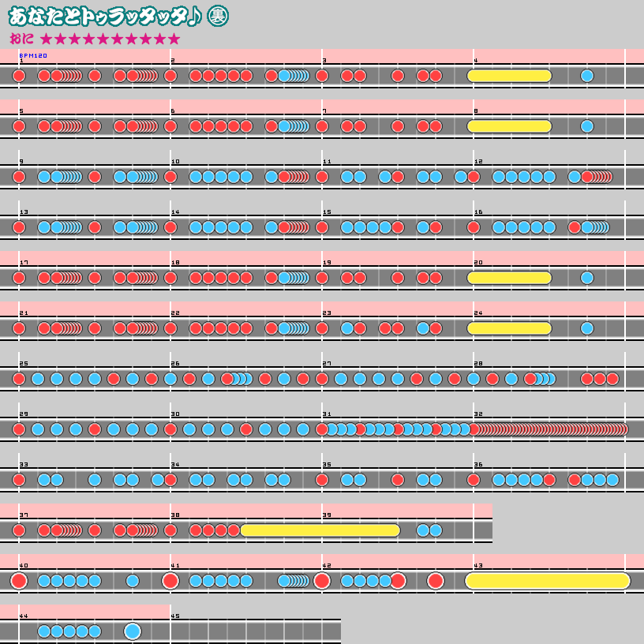This screenshot has width=644, height=644.
Task: Select the yellow drumroll in measure 4
Action: coord(509,76)
